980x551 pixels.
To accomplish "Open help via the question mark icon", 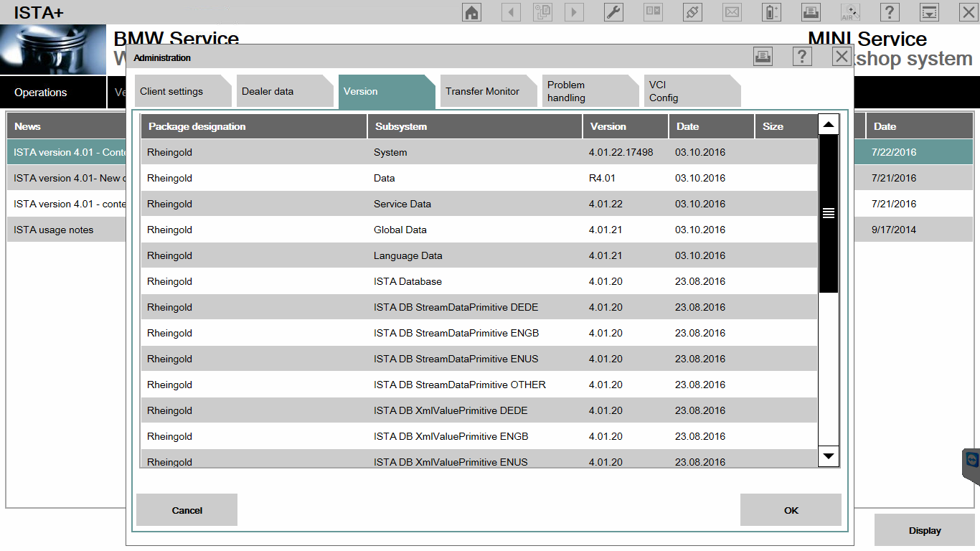I will click(x=889, y=11).
